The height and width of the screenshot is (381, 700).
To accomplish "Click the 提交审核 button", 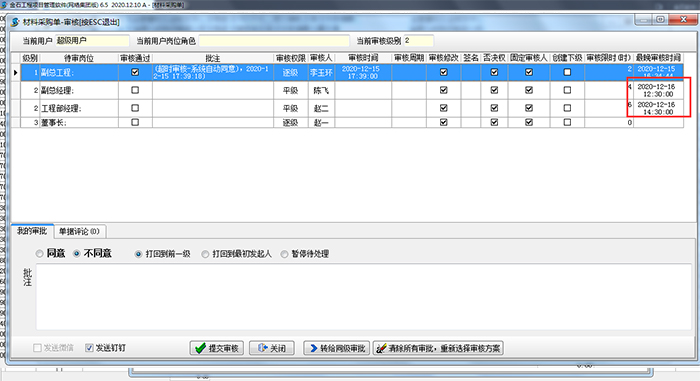I will click(217, 348).
